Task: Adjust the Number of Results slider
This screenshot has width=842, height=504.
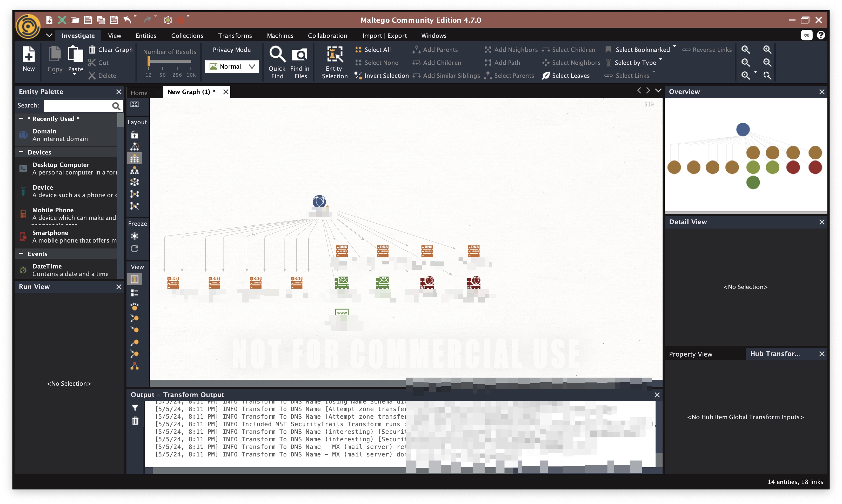Action: tap(149, 61)
